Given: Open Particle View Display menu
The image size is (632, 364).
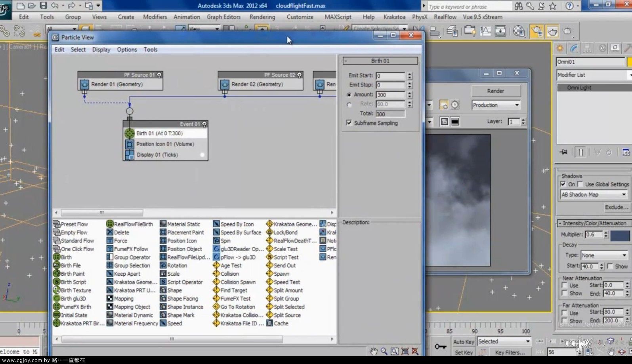Looking at the screenshot, I should point(101,50).
